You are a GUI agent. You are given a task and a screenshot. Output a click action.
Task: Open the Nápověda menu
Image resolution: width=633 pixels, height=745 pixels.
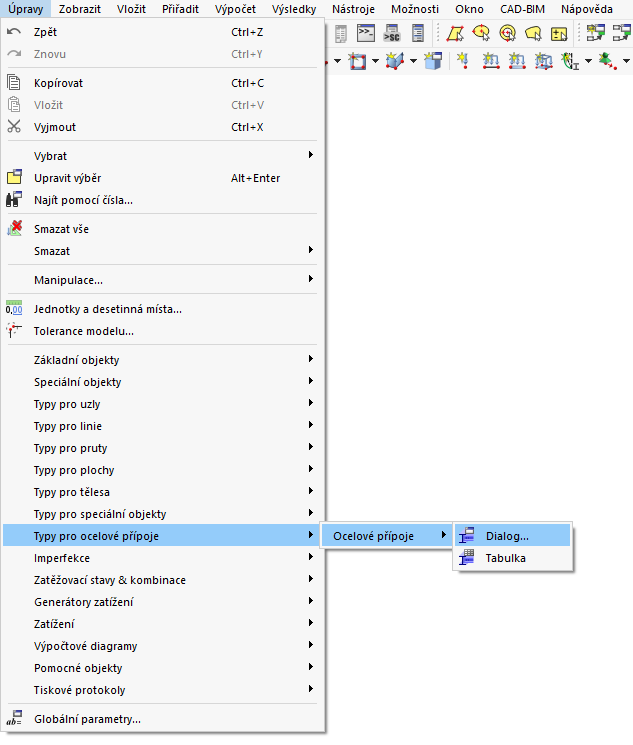pyautogui.click(x=586, y=9)
